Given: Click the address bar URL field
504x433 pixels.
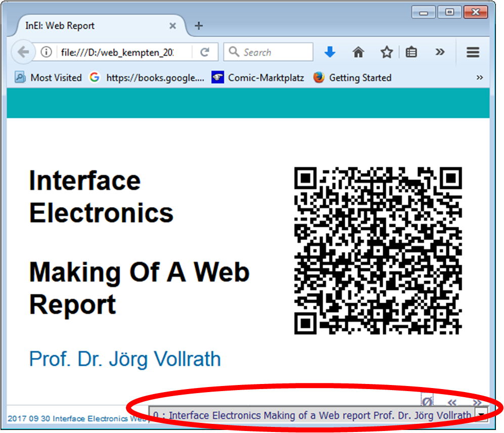Looking at the screenshot, I should [x=124, y=52].
